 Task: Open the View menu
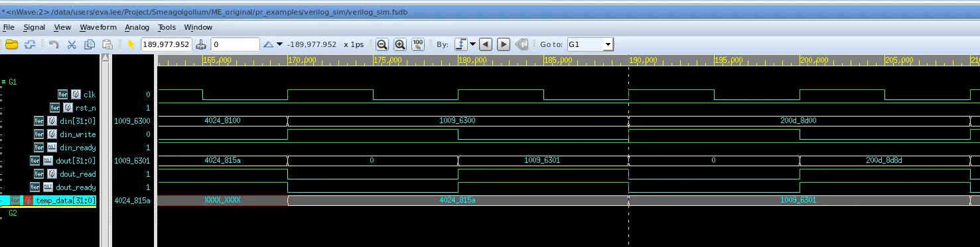point(62,27)
